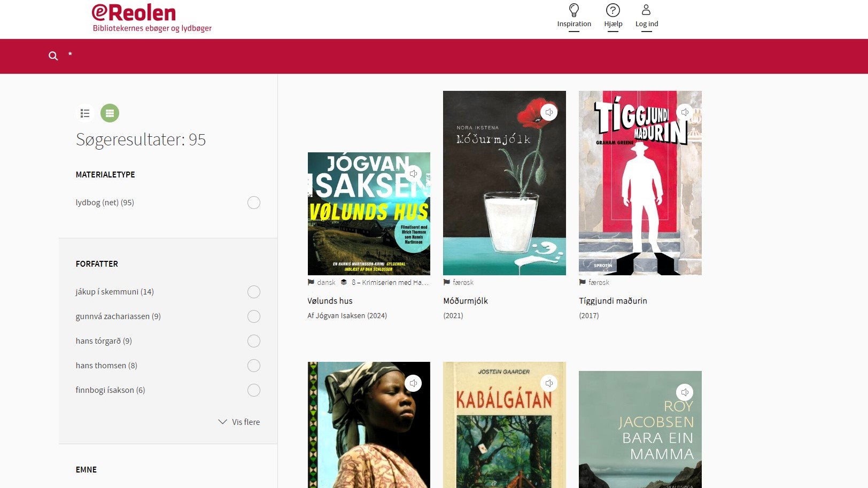The width and height of the screenshot is (868, 488).
Task: Open the Kabalgátan book cover
Action: click(505, 425)
